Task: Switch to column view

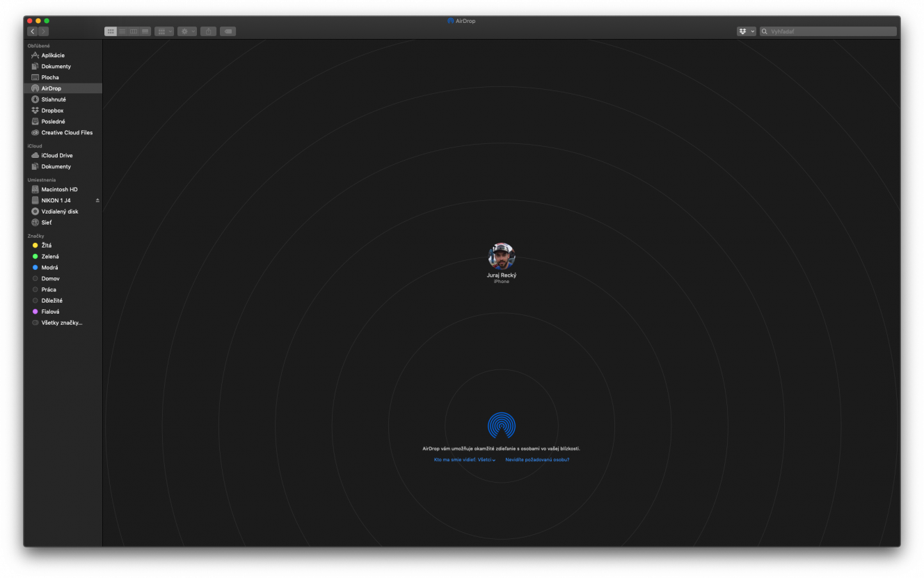Action: (x=134, y=31)
